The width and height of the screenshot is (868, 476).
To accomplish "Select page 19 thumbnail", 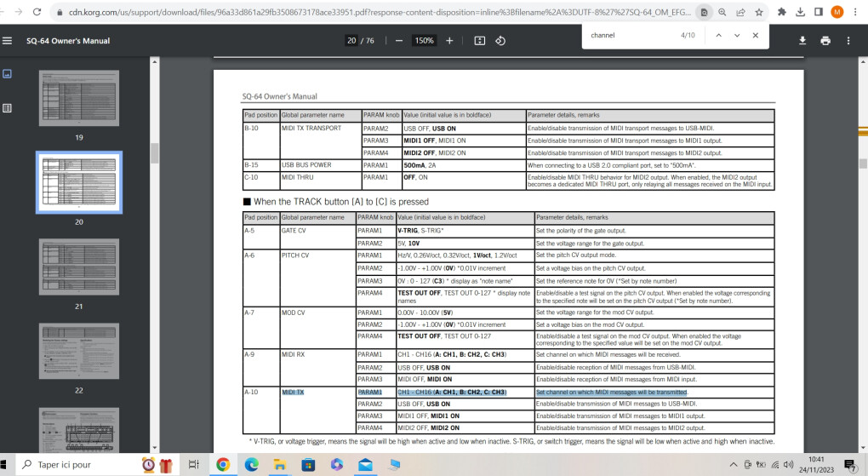I will [78, 98].
